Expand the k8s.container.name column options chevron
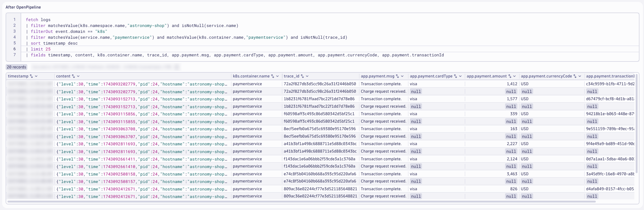 [277, 76]
